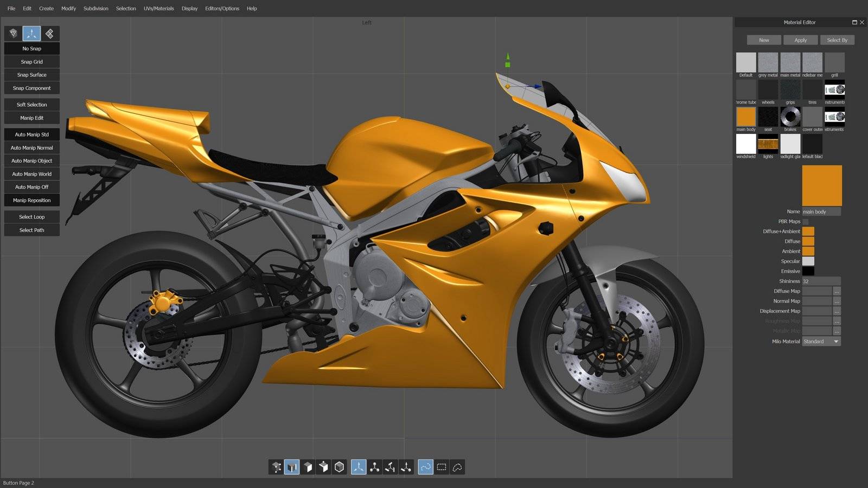Click the Specular color swatch
The width and height of the screenshot is (868, 488).
(808, 261)
